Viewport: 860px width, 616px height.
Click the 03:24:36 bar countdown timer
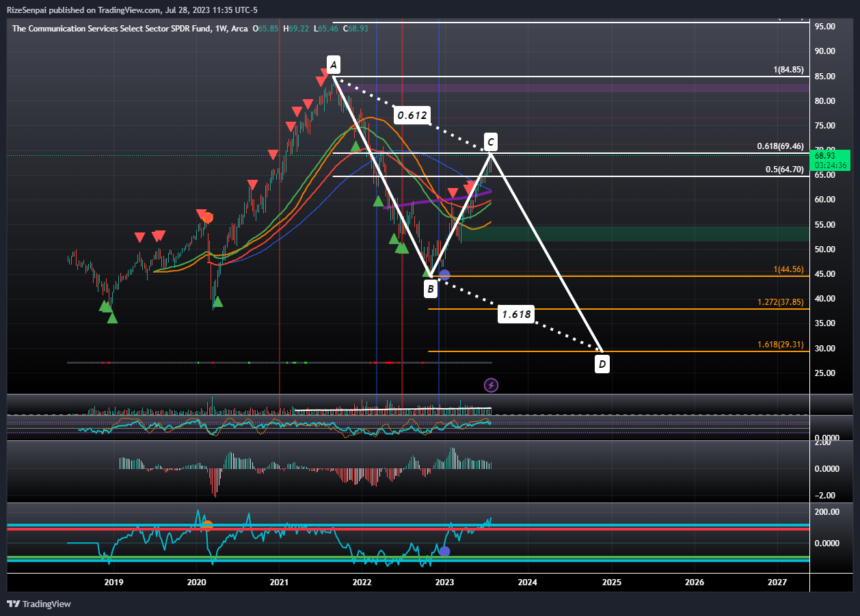(829, 165)
